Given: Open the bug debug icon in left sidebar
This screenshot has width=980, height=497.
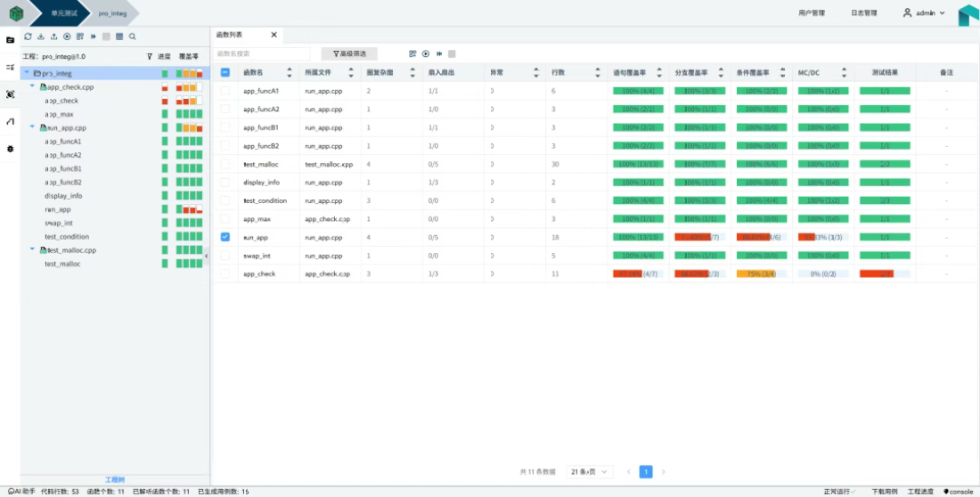Looking at the screenshot, I should click(x=10, y=94).
